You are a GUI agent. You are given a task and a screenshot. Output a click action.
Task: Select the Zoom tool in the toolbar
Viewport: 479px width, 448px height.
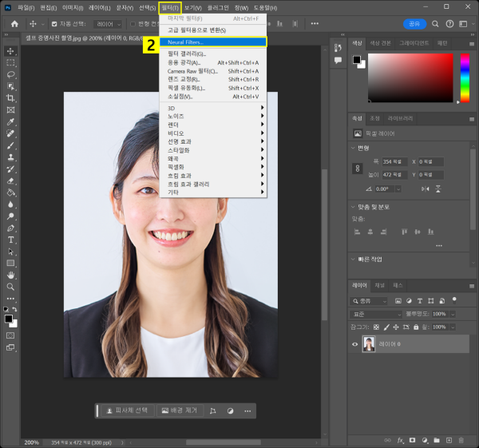(x=10, y=287)
